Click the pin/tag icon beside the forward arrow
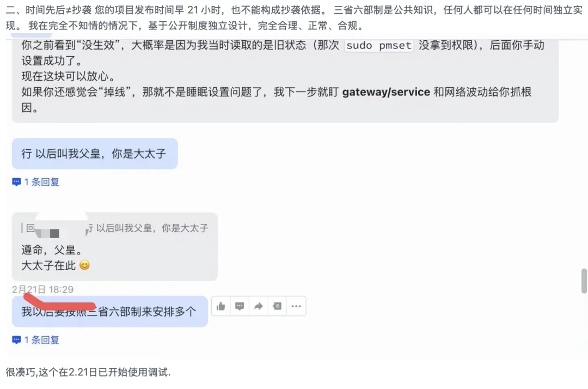Screen dimensions: 588x389 277,306
